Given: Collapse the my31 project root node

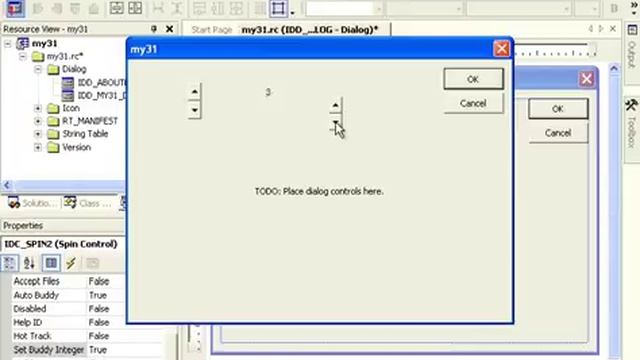Looking at the screenshot, I should pos(8,43).
